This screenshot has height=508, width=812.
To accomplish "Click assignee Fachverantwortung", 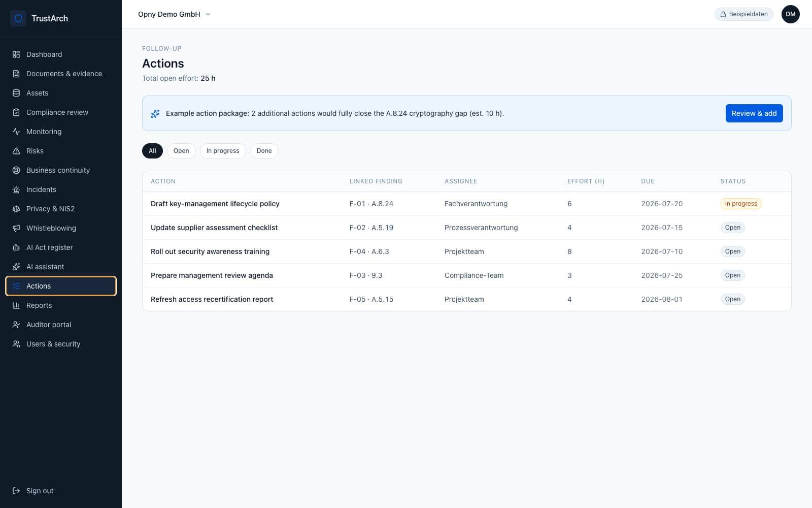I will [476, 204].
